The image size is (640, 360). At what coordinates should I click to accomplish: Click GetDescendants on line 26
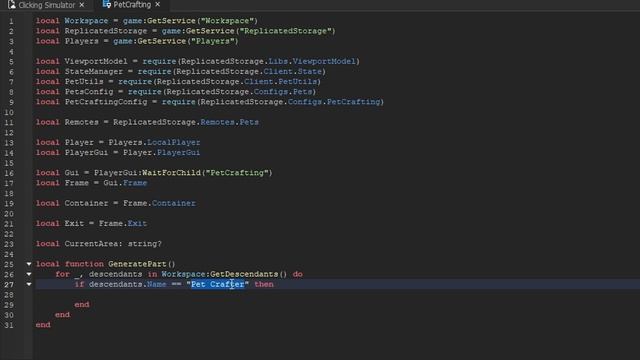244,274
